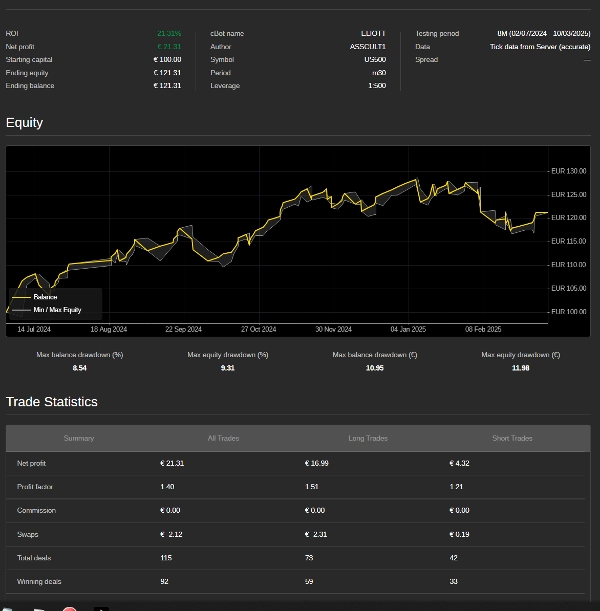
Task: Click the EUR 130.00 axis label
Action: coord(568,171)
